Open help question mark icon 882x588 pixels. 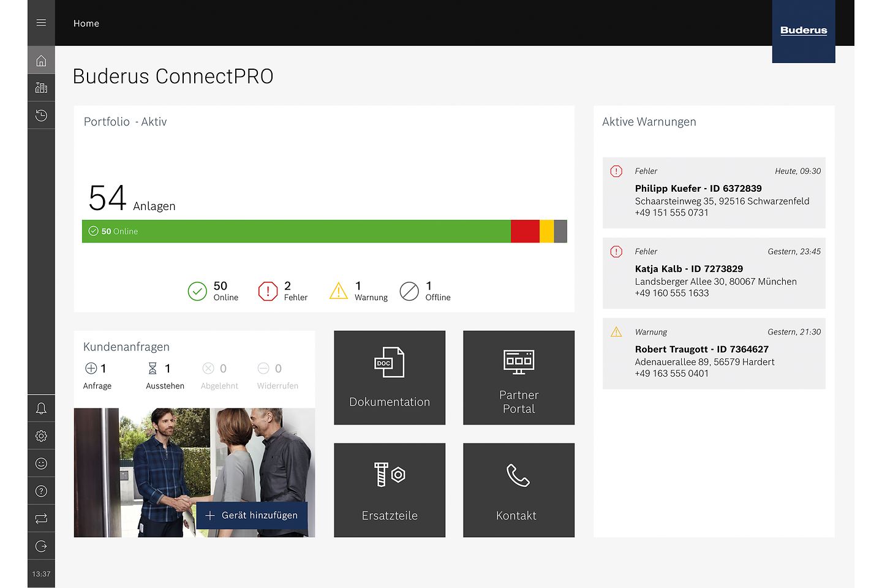coord(41,491)
